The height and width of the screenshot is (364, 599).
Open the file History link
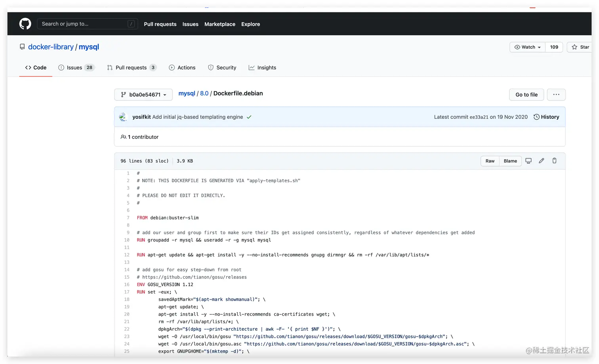(x=546, y=117)
